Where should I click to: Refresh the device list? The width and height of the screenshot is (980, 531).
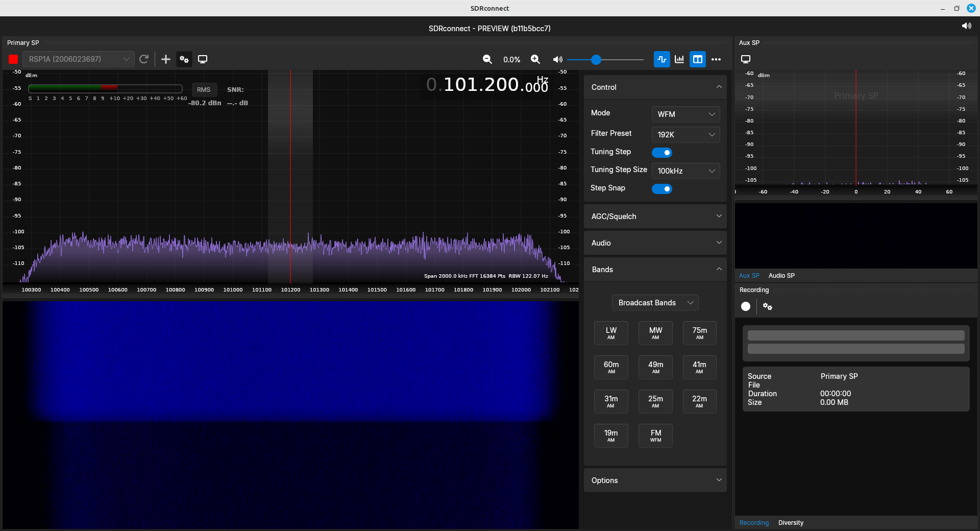pos(144,59)
